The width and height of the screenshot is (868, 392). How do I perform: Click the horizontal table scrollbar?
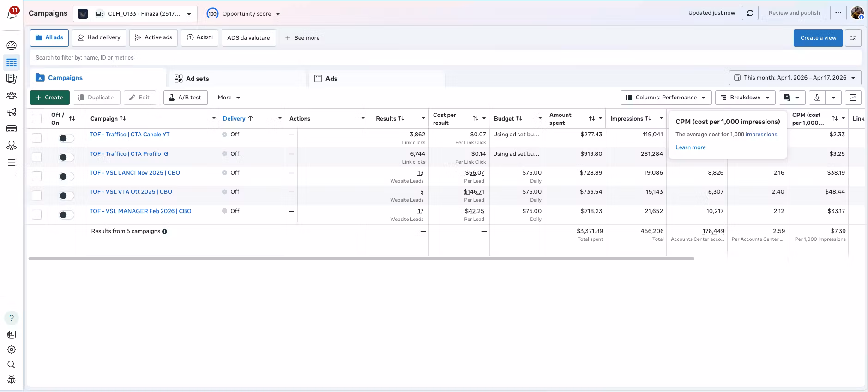point(362,259)
